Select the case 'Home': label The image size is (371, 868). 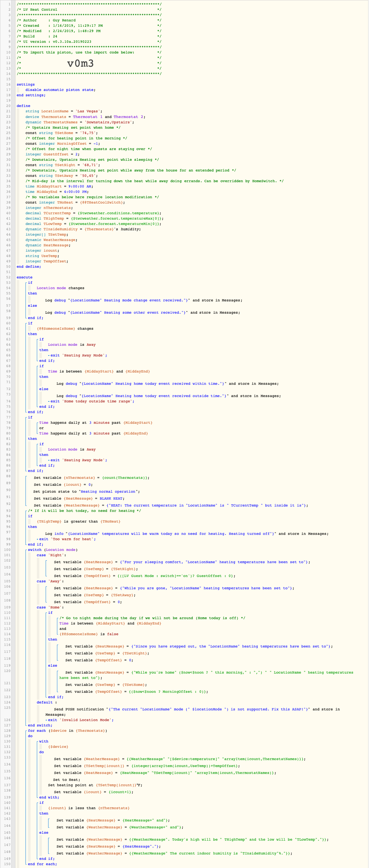(50, 608)
